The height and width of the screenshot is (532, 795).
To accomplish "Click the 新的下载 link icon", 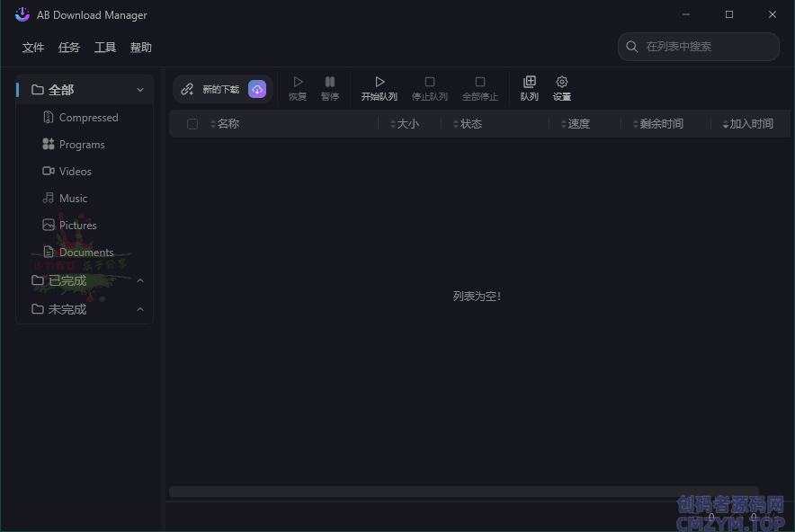I will click(x=187, y=89).
